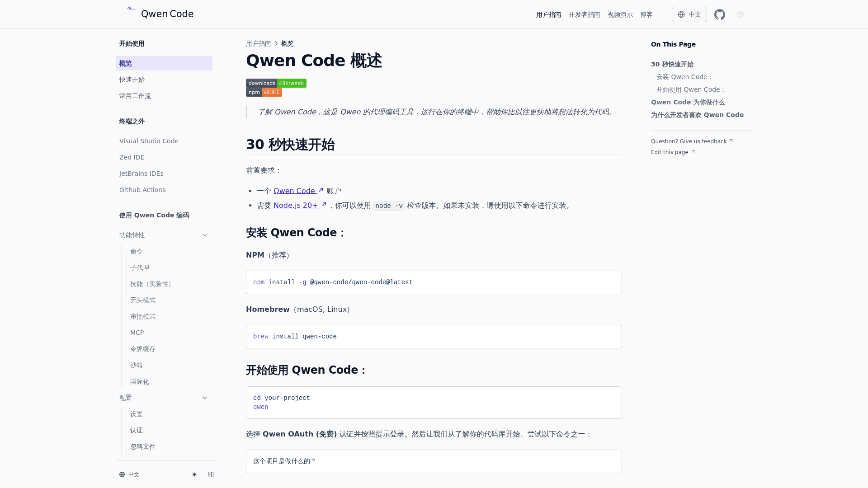
Task: Open the GitHub repository icon in header
Action: coord(720,14)
